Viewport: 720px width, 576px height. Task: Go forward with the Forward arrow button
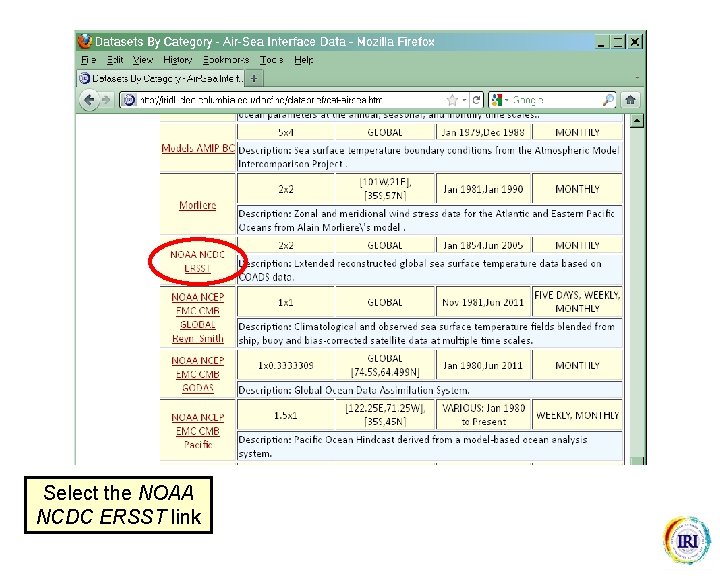click(106, 100)
